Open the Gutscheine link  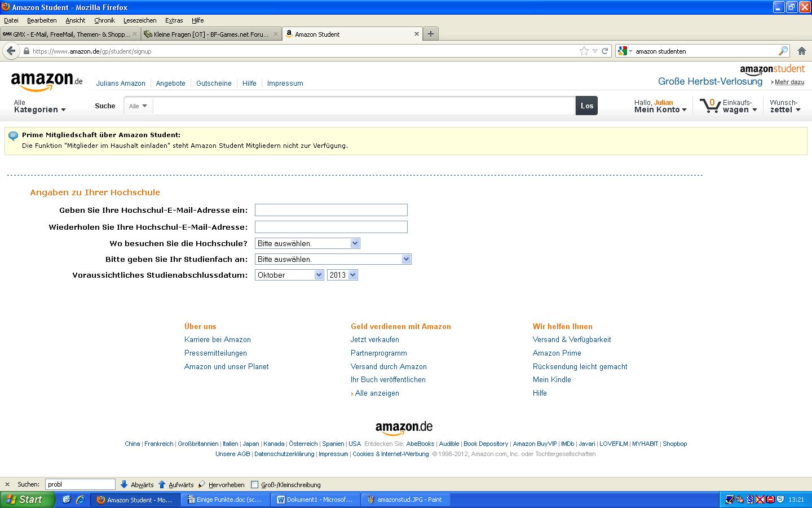[x=214, y=83]
